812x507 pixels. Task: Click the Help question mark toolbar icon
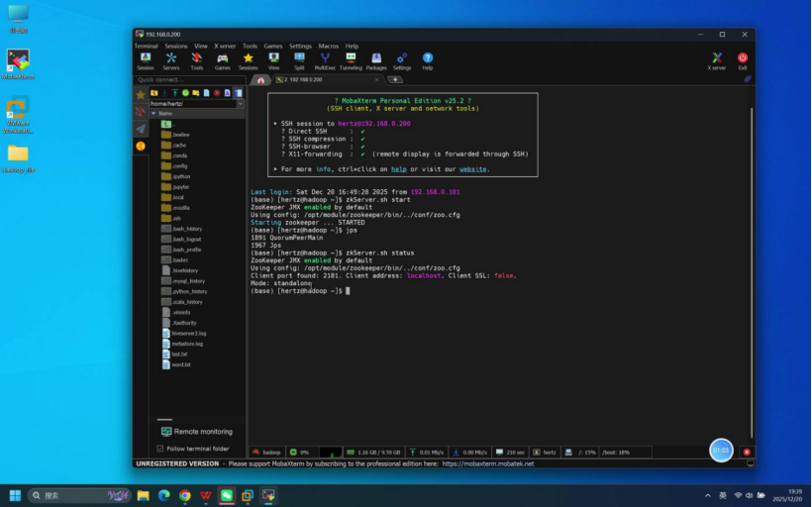click(x=427, y=61)
